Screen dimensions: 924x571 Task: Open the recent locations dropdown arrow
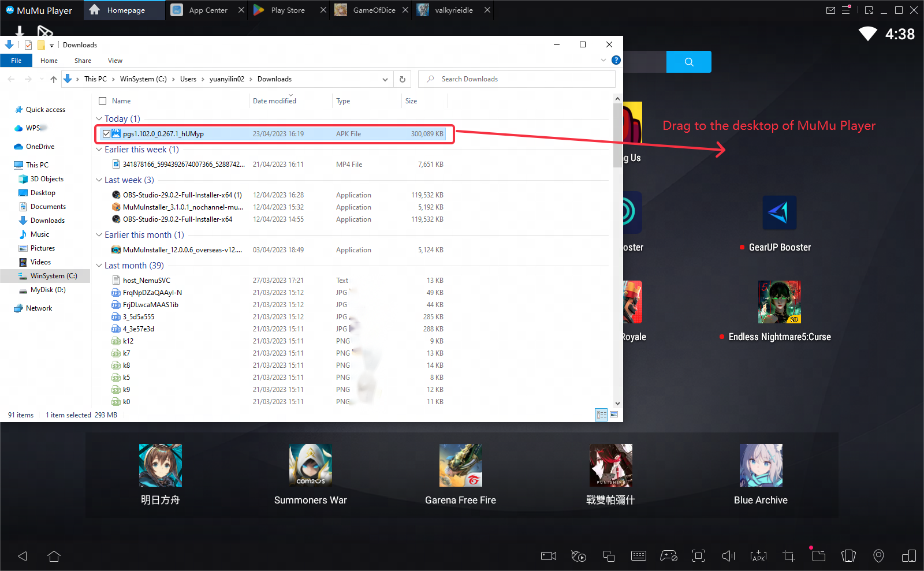(42, 79)
